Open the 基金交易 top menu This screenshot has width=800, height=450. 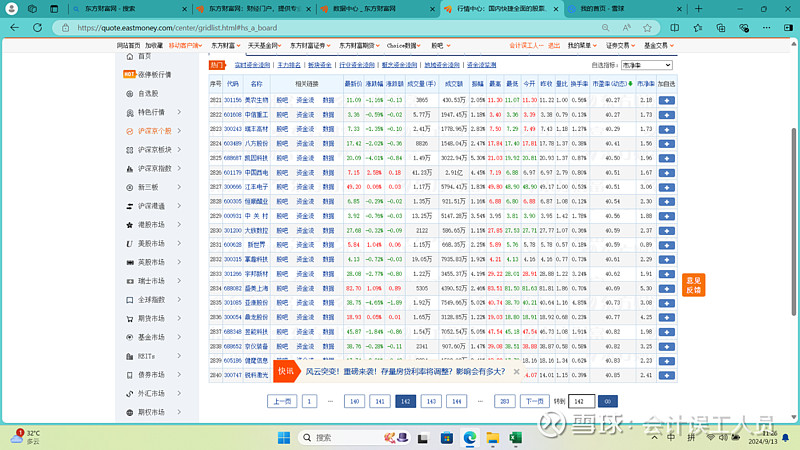tap(659, 46)
